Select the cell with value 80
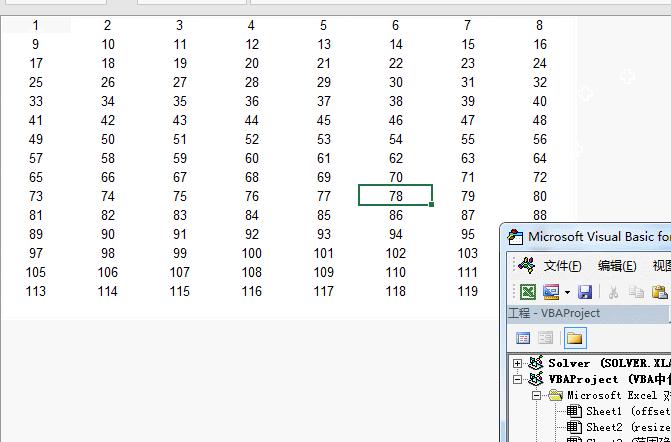The image size is (671, 442). [x=539, y=196]
